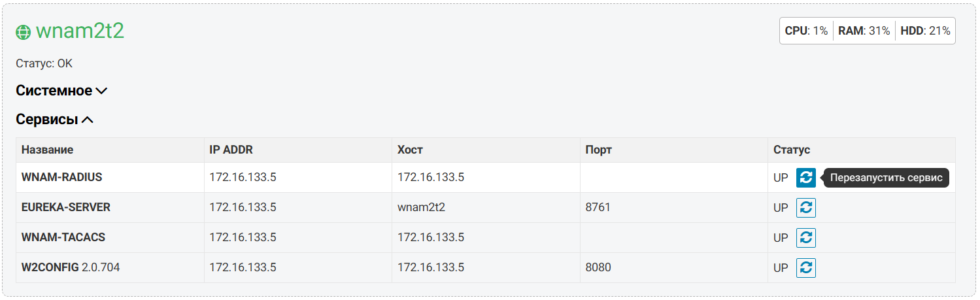Viewport: 980px width, 300px height.
Task: Click the Порт column header
Action: tap(598, 150)
